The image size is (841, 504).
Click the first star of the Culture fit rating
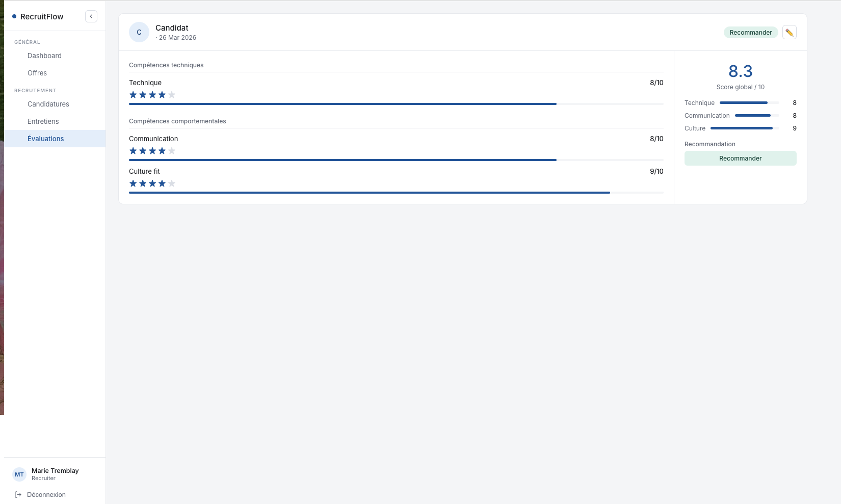[133, 183]
